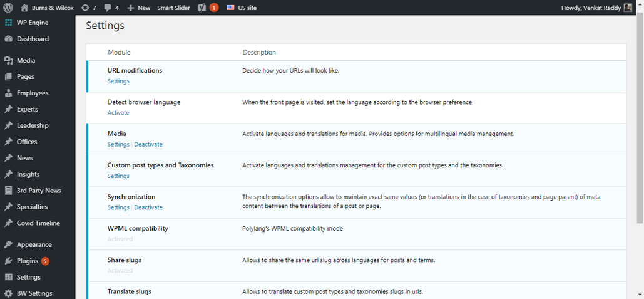Open the Appearance sidebar menu

tap(34, 244)
